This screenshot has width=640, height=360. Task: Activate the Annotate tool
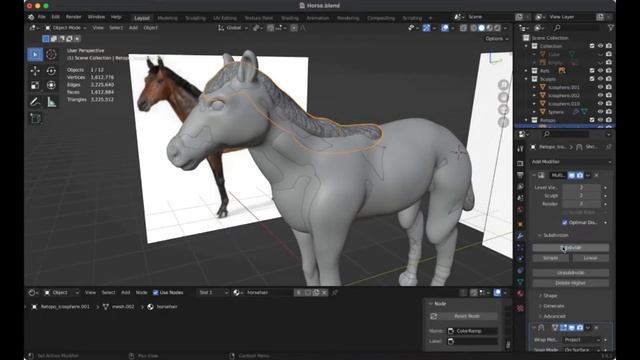(x=35, y=102)
